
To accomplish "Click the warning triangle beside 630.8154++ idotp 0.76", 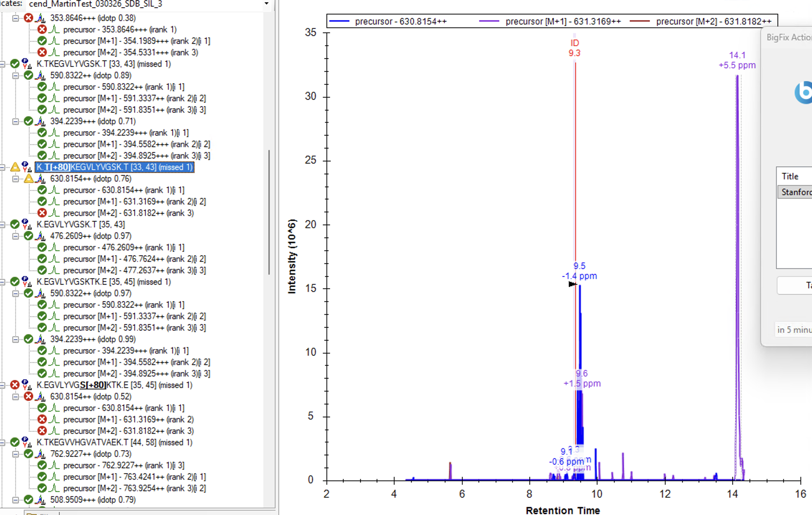I will [29, 179].
